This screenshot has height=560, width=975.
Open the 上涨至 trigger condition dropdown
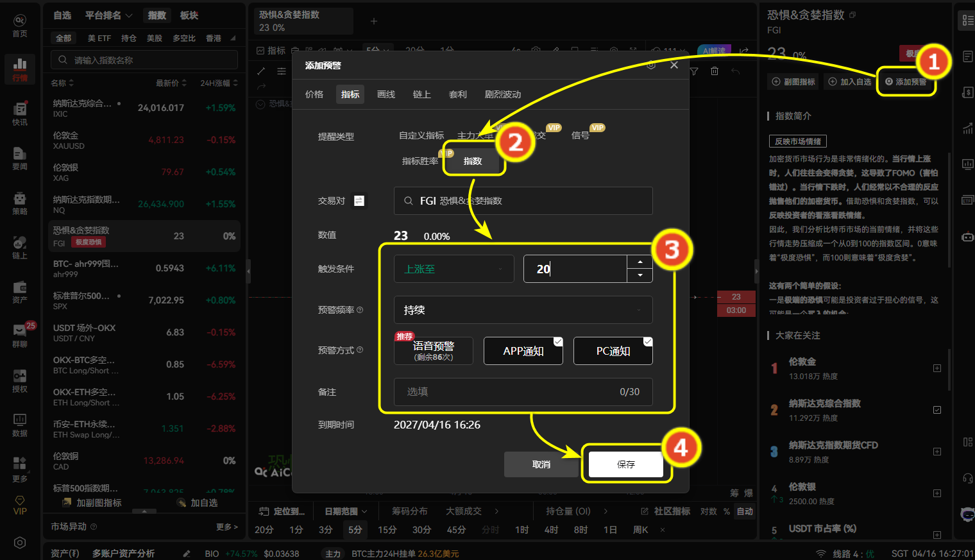tap(454, 268)
